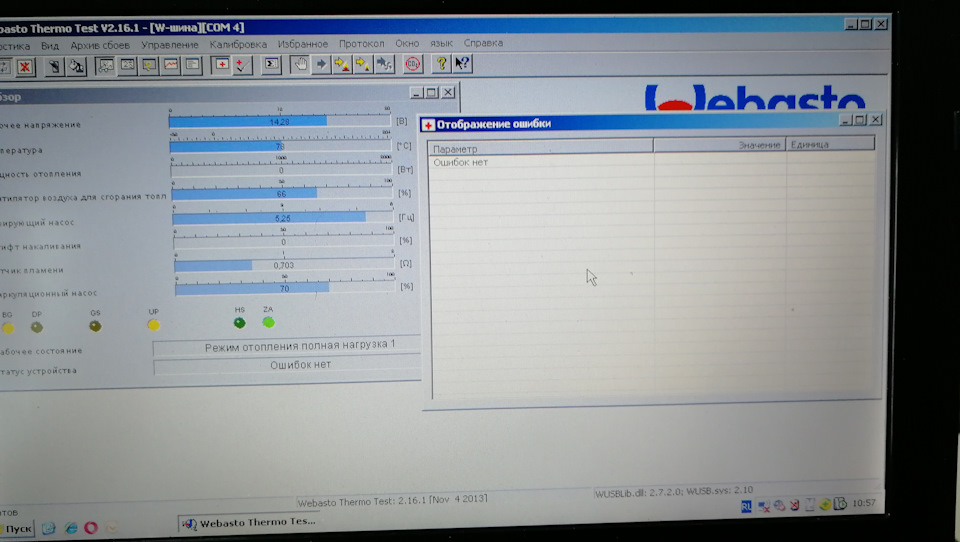
Task: Click the circulation pump bar showing 70
Action: (285, 288)
